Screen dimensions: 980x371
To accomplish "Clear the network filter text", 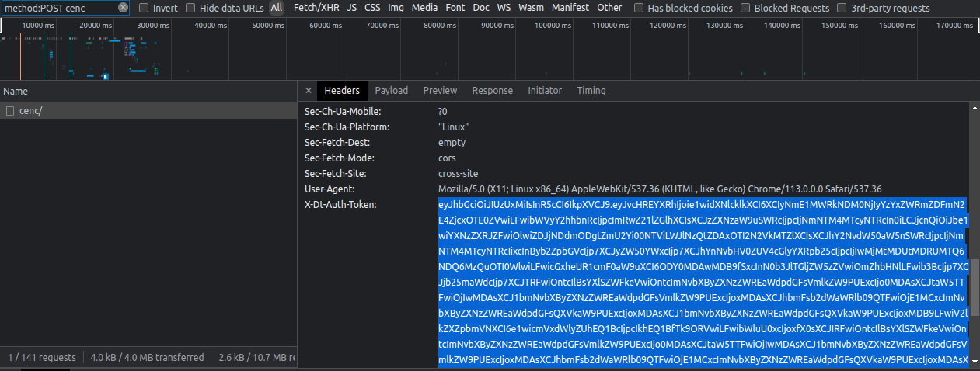I will (x=124, y=8).
